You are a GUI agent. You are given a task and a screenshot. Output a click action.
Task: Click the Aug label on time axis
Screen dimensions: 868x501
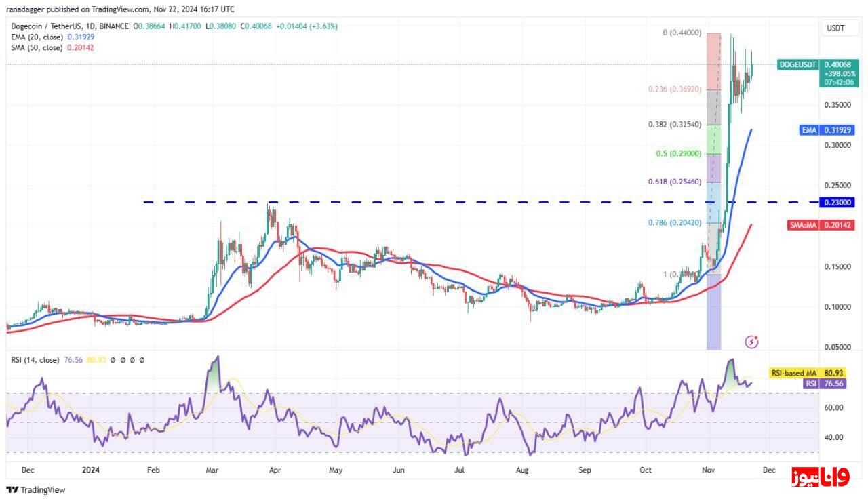521,469
